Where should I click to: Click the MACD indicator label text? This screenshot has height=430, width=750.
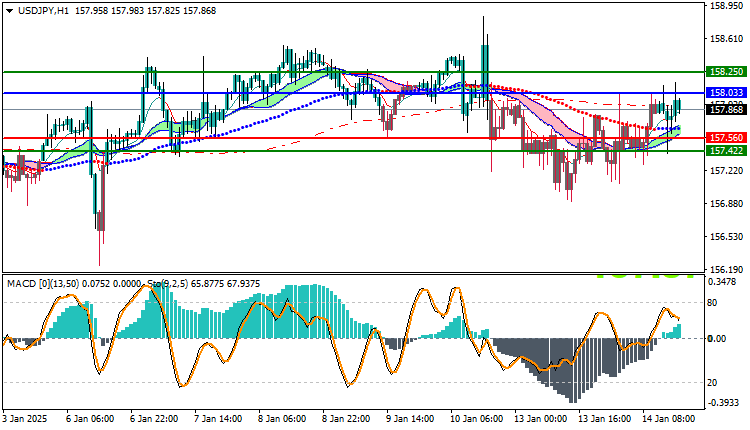tap(74, 284)
